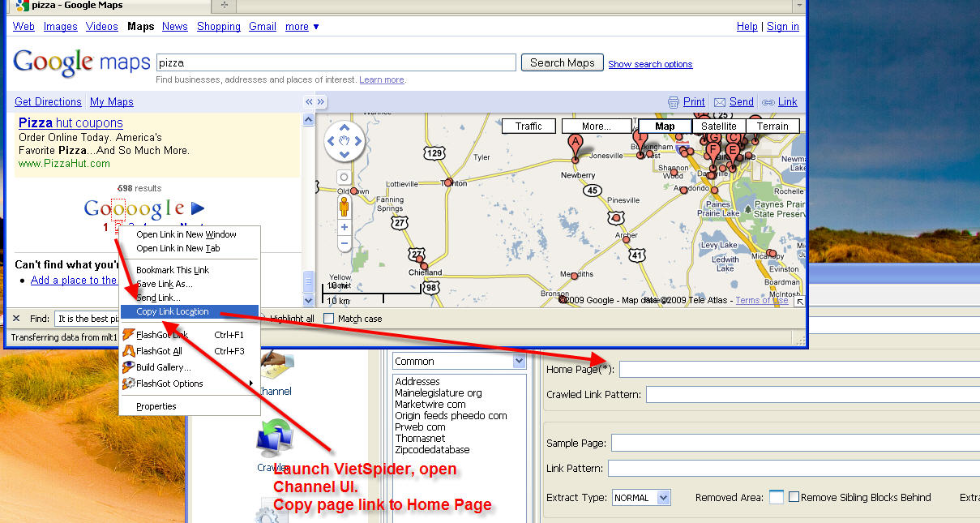Click the Removed Area box
The width and height of the screenshot is (980, 523).
pos(777,498)
